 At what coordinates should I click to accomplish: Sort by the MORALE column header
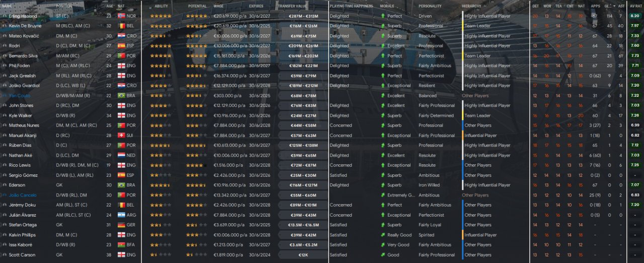[387, 6]
